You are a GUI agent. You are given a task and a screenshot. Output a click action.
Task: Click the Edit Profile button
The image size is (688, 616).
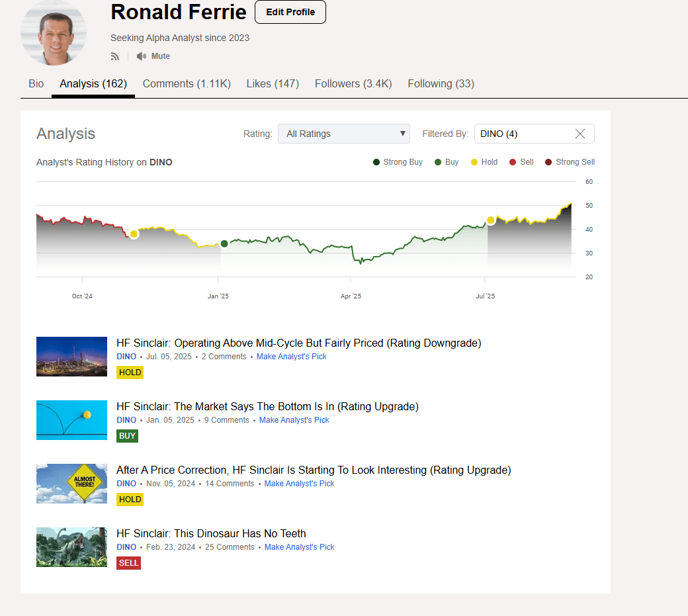tap(290, 12)
